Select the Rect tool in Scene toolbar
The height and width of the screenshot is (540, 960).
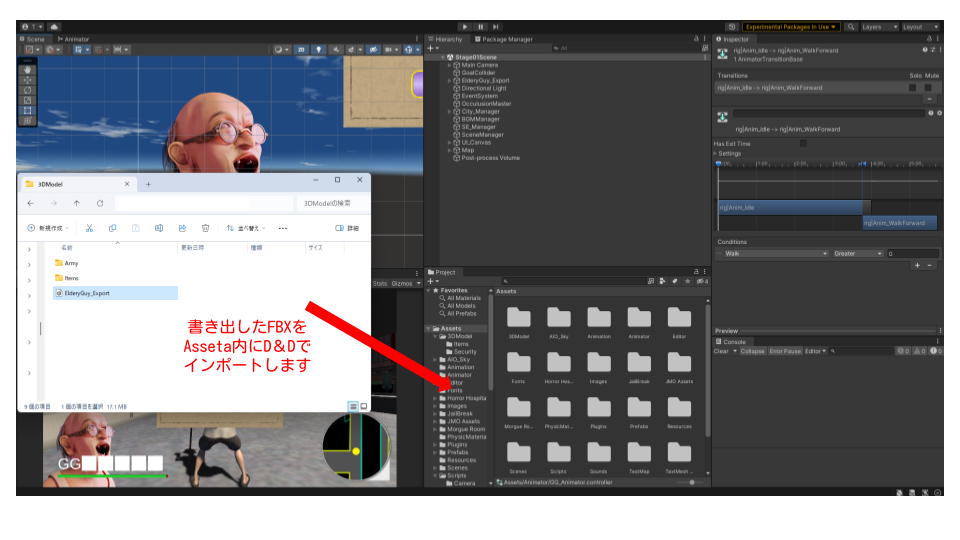tap(28, 110)
